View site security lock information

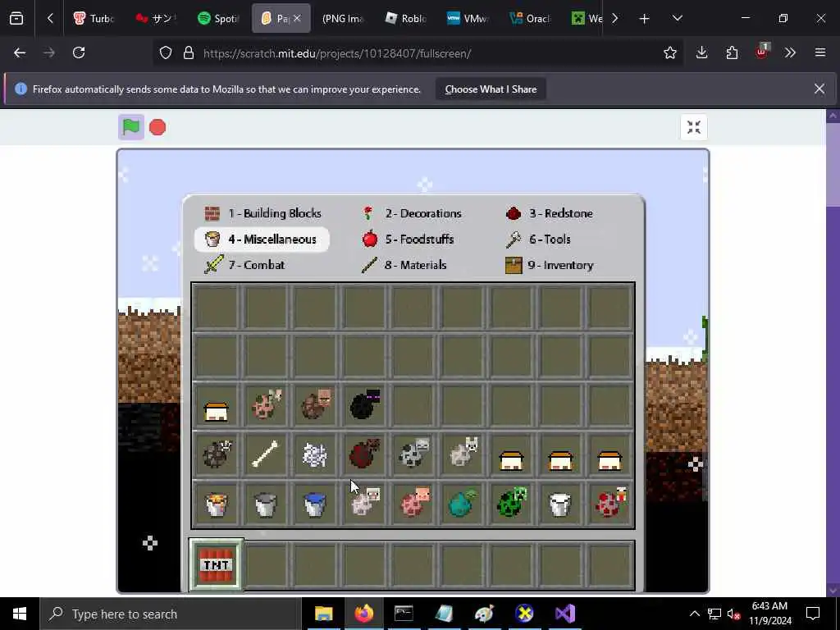click(189, 53)
